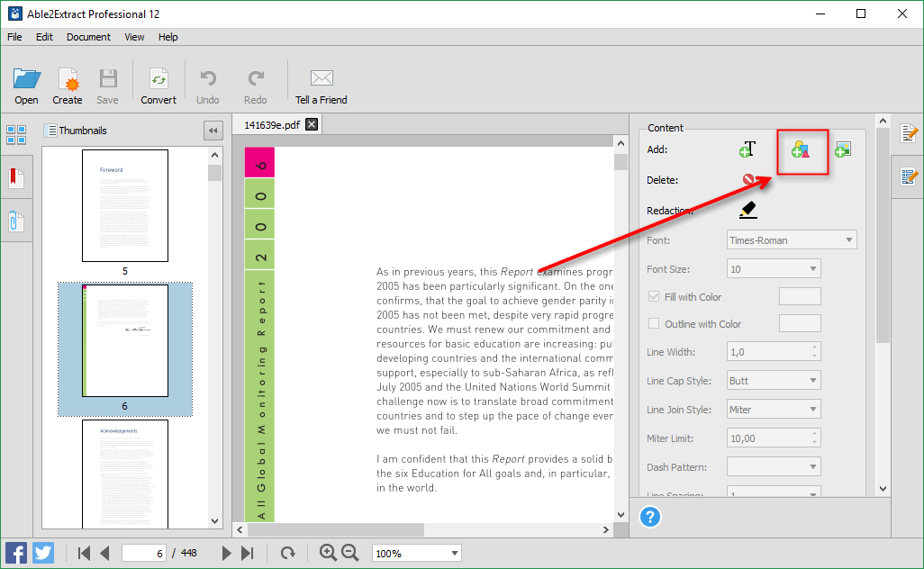Collapse the Thumbnails panel with double-arrow button
Image resolution: width=924 pixels, height=569 pixels.
(x=213, y=131)
